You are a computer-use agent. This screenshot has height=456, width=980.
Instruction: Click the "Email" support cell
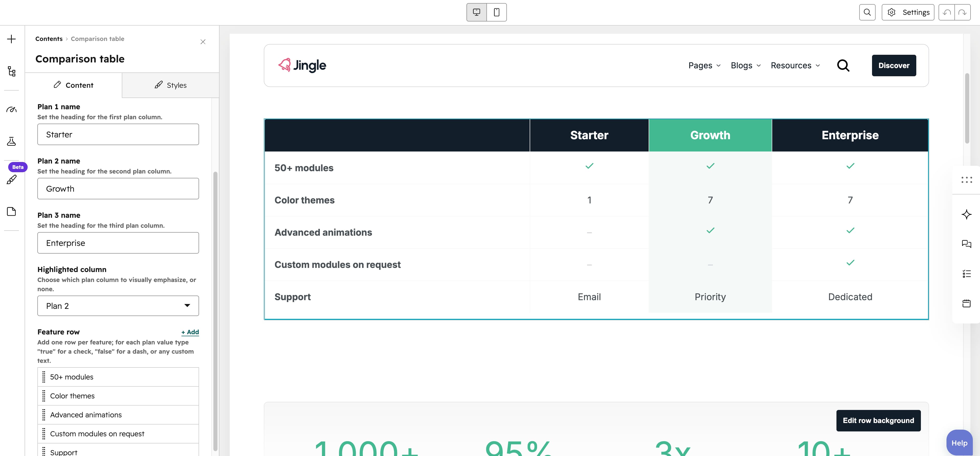[589, 297]
